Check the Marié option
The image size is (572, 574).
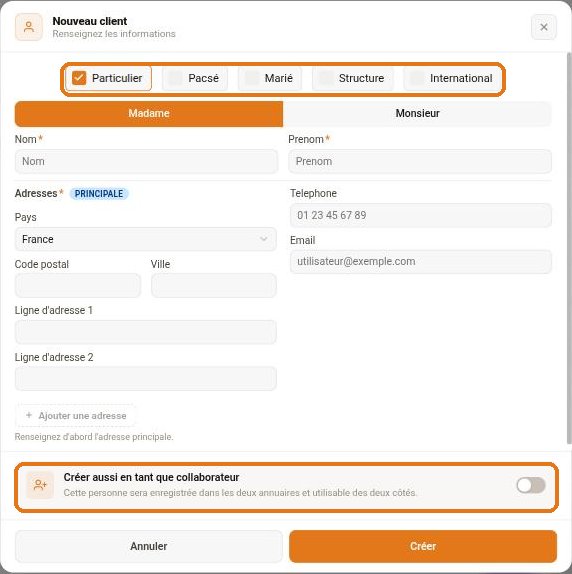(270, 78)
